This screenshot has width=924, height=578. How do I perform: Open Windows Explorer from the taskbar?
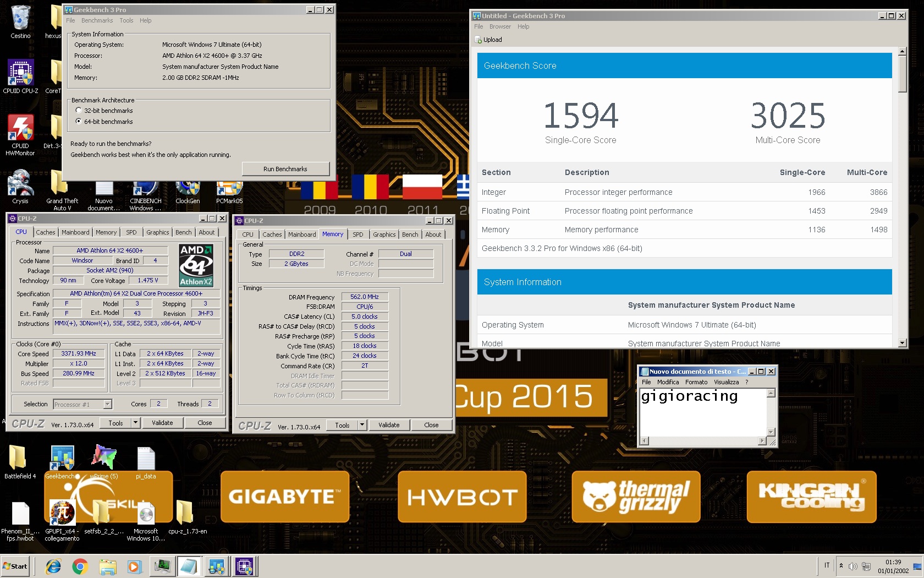coord(108,566)
